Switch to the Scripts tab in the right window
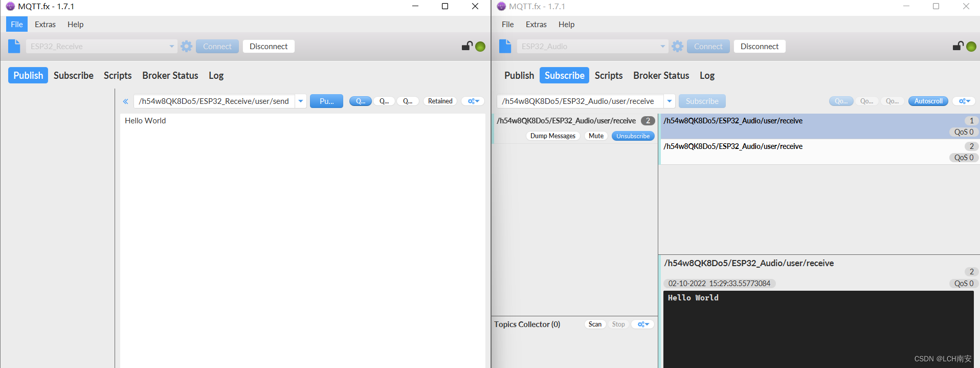Screen dimensions: 980x368 click(609, 75)
